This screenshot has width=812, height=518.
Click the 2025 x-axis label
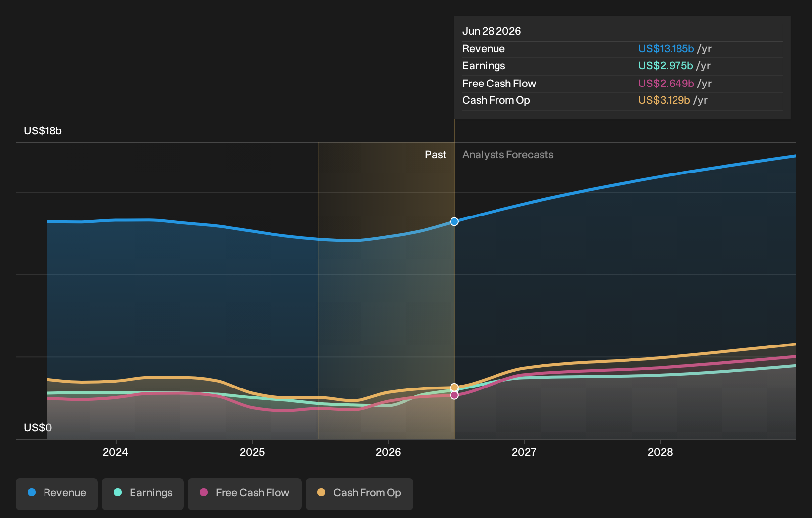coord(252,452)
